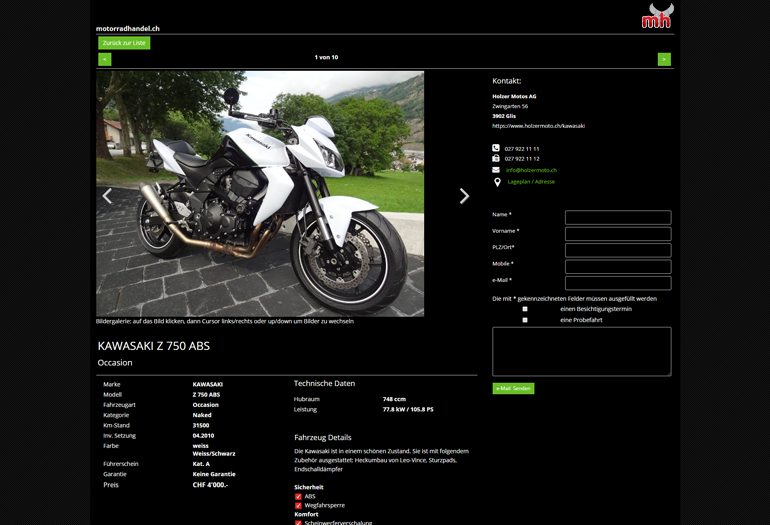Show next photo in image gallery
Screen dimensions: 770x525
464,196
